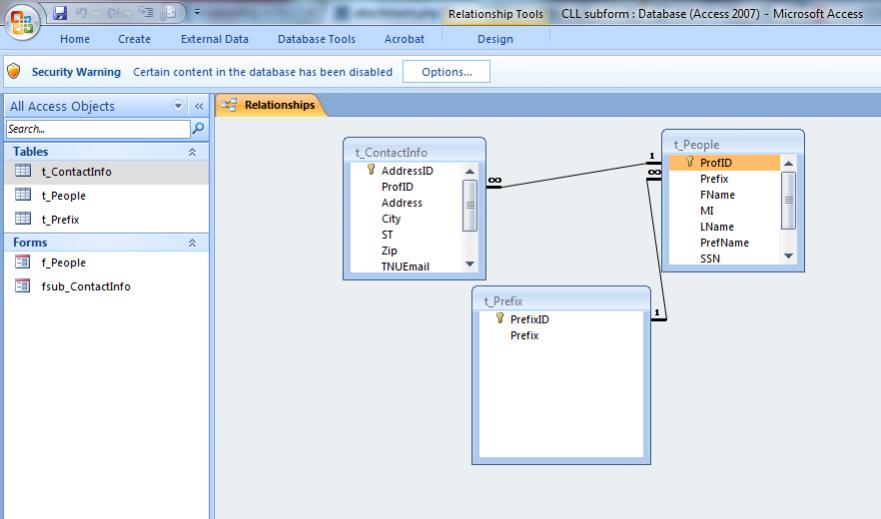This screenshot has height=519, width=881.
Task: Open the All Access Objects dropdown arrow
Action: (178, 106)
